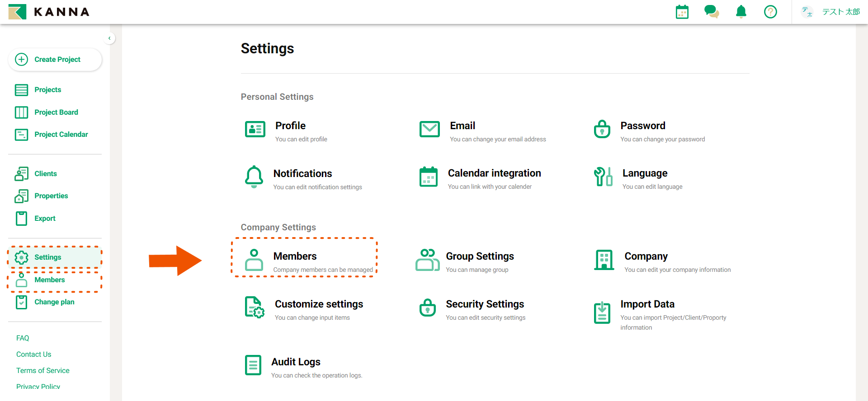Viewport: 868px width, 401px height.
Task: Open the help question mark icon
Action: 770,12
